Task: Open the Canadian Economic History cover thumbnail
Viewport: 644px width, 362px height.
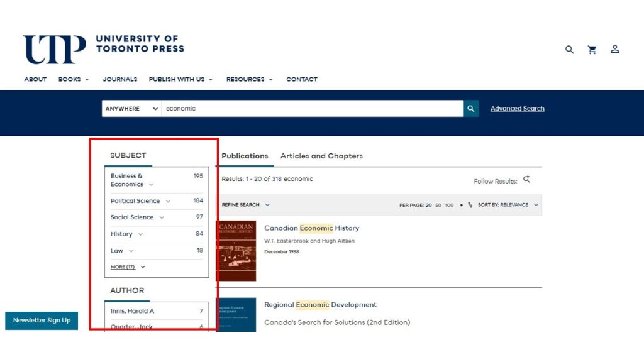Action: click(x=236, y=251)
